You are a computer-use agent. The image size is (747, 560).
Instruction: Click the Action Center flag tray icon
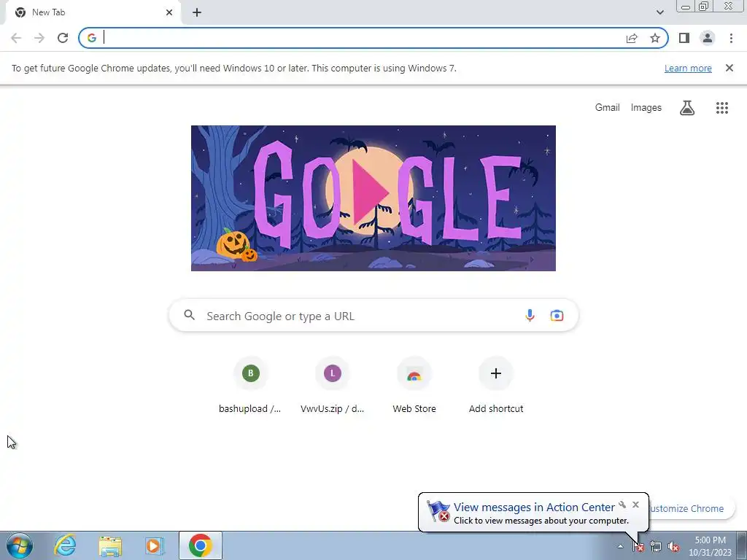638,547
